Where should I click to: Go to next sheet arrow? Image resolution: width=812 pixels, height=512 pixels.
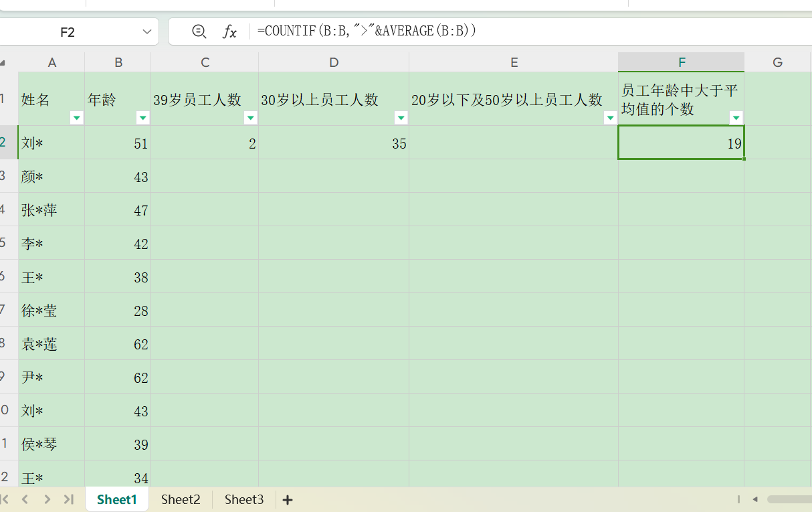point(47,499)
